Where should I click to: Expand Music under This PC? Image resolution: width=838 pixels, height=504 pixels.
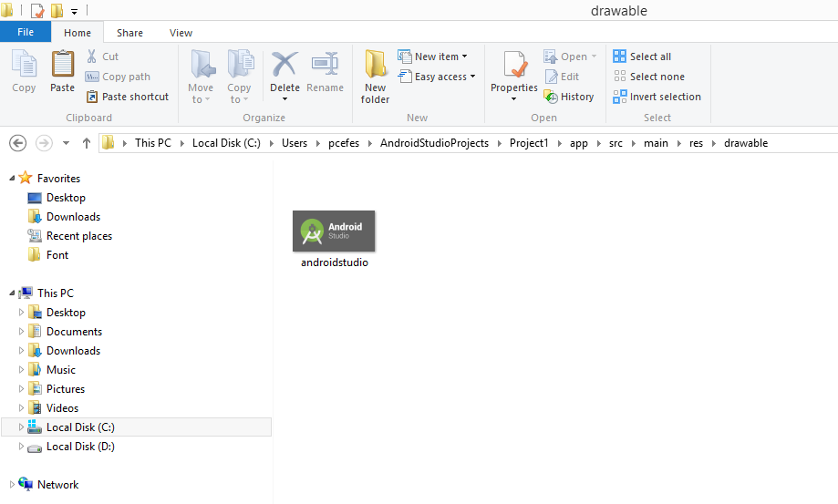(x=21, y=370)
